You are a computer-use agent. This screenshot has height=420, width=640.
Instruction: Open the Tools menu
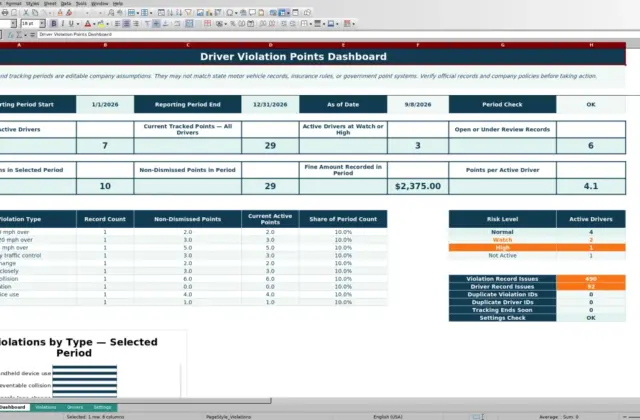81,3
